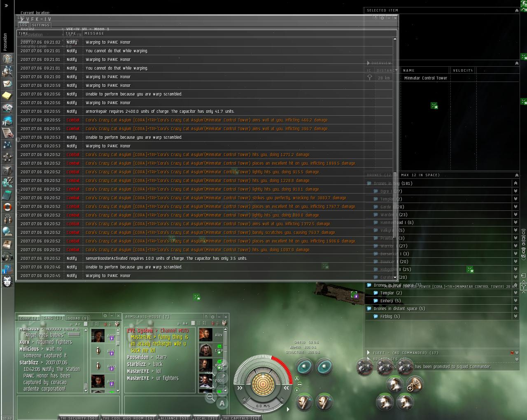Switch to the Log tab
This screenshot has height=420, width=527.
[24, 25]
